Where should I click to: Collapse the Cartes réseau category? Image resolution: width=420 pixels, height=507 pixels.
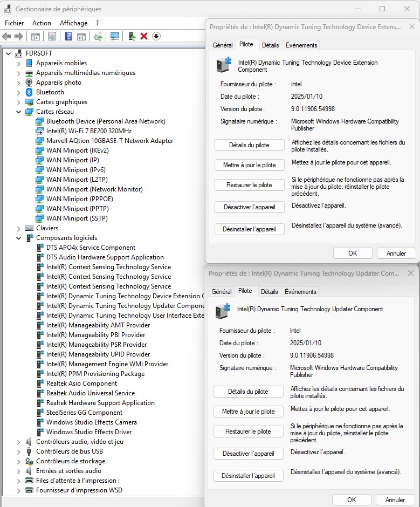tap(19, 112)
